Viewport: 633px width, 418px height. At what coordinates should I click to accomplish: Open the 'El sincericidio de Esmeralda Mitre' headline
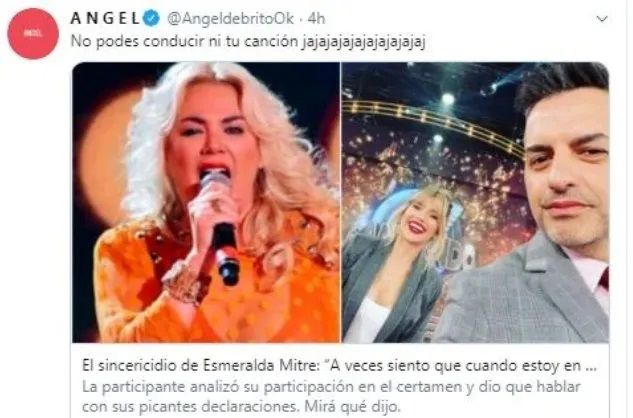[339, 366]
